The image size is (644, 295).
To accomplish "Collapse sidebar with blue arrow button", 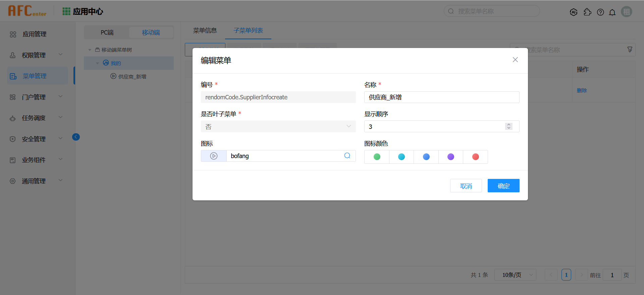I will pyautogui.click(x=76, y=137).
